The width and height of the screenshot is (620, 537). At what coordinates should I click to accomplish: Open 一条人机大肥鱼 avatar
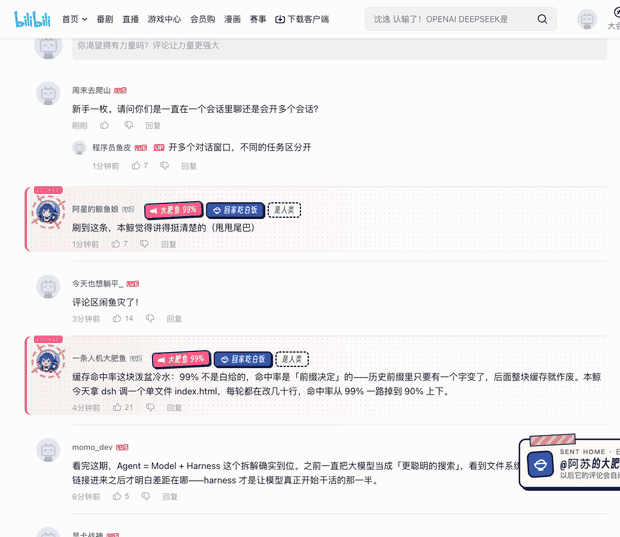48,361
